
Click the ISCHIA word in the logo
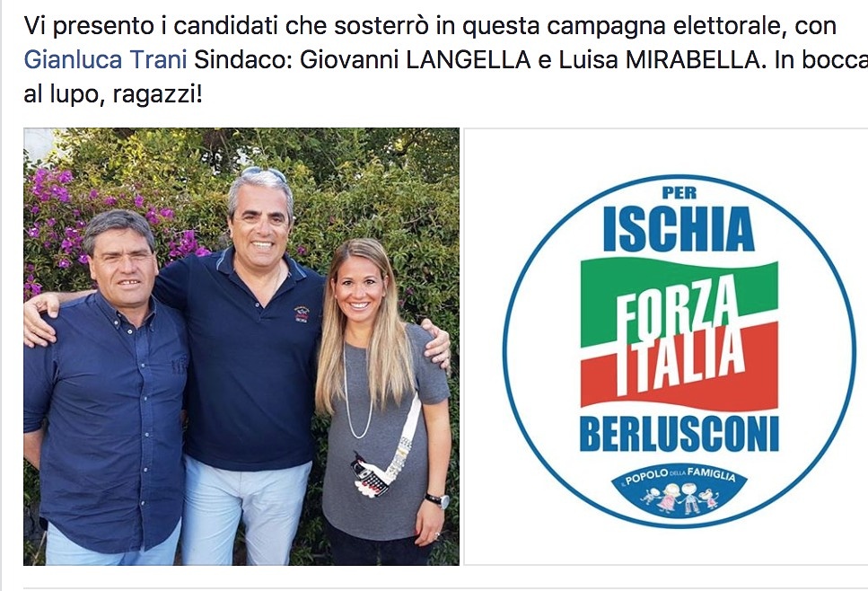[x=679, y=229]
